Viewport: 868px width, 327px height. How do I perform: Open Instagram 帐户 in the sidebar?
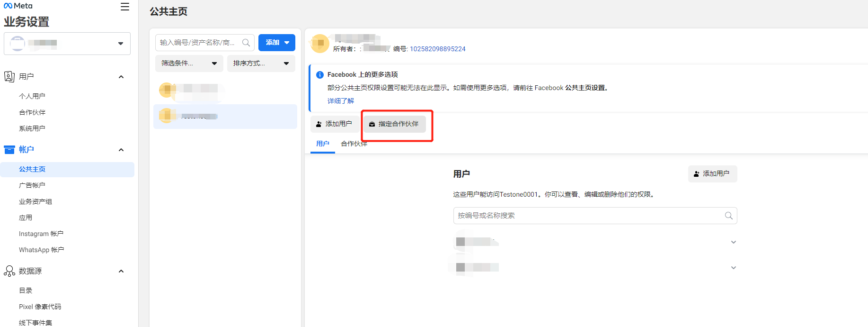(41, 234)
